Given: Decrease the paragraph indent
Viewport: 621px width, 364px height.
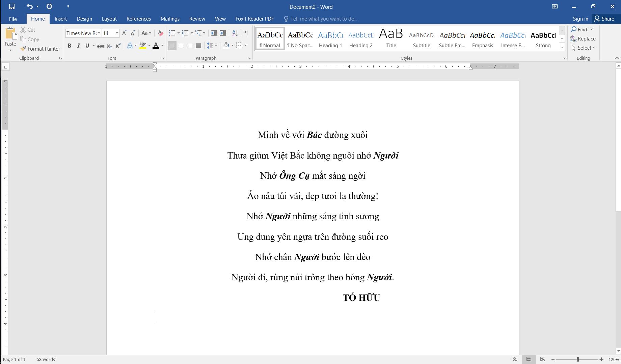Looking at the screenshot, I should pyautogui.click(x=214, y=33).
